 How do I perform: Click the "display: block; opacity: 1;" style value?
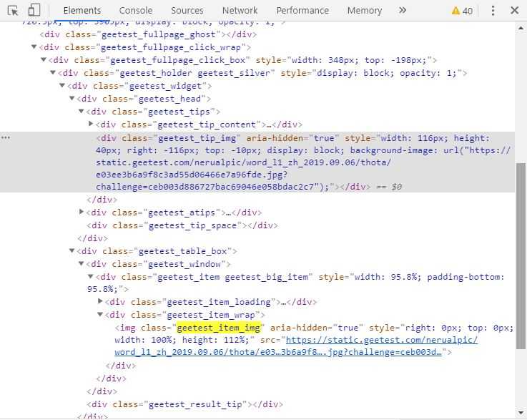click(x=387, y=73)
